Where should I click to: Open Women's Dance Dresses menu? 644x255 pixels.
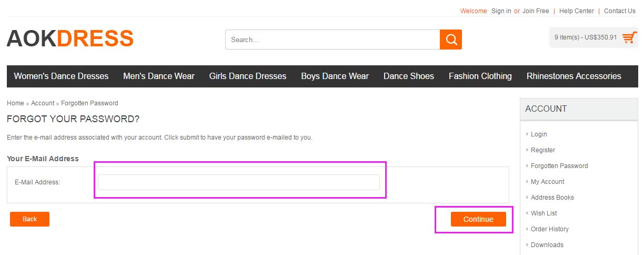pos(61,76)
